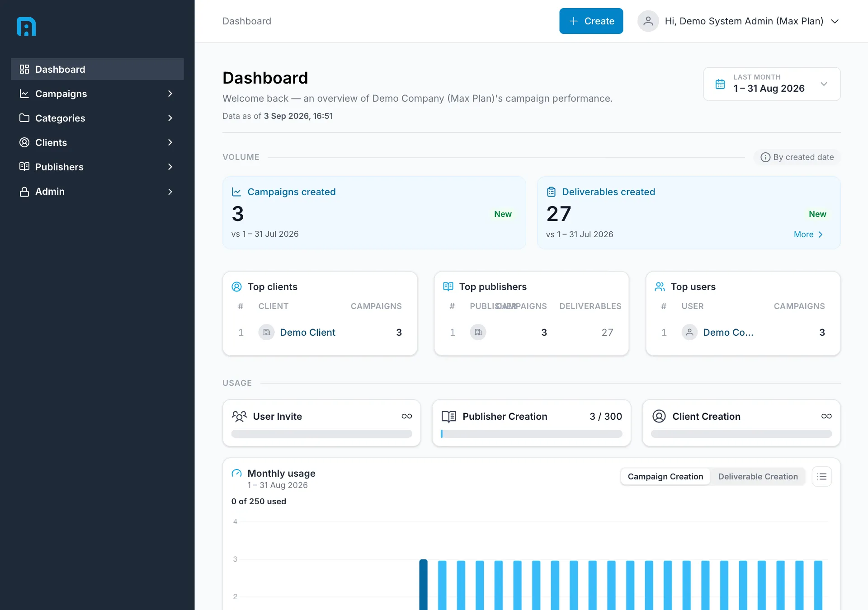Image resolution: width=868 pixels, height=610 pixels.
Task: Click the Publisher Creation book icon
Action: pyautogui.click(x=449, y=416)
